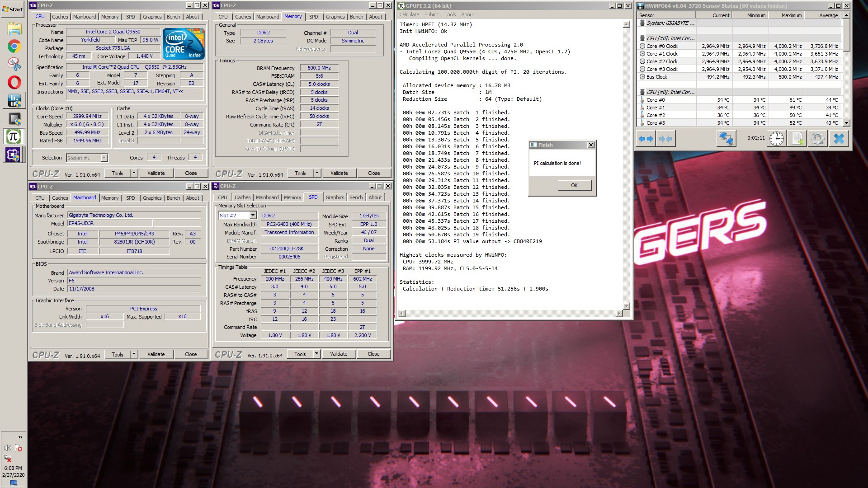Click OK in the Finish dialog
The image size is (868, 488).
pyautogui.click(x=574, y=185)
